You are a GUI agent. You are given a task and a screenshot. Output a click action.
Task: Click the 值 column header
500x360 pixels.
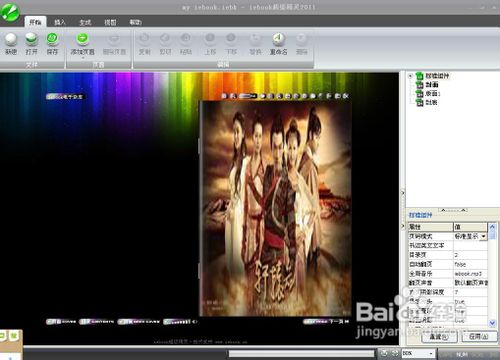(x=470, y=227)
